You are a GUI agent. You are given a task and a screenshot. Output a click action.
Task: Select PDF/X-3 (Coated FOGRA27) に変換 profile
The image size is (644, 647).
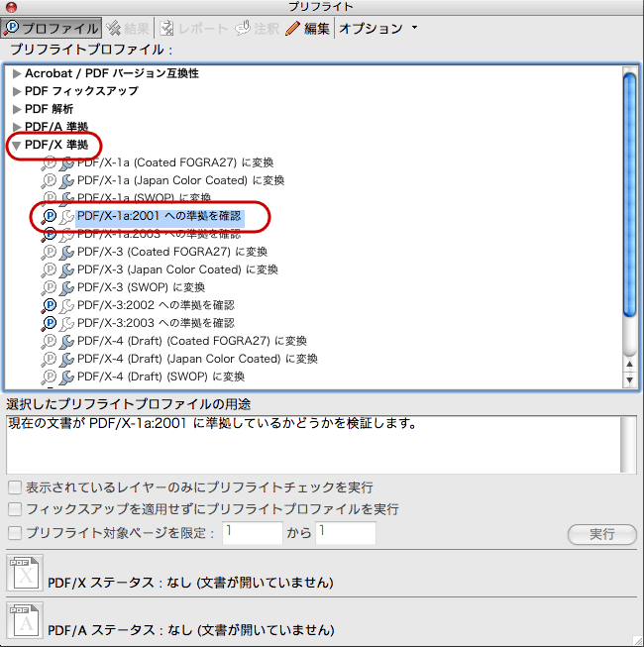point(172,252)
